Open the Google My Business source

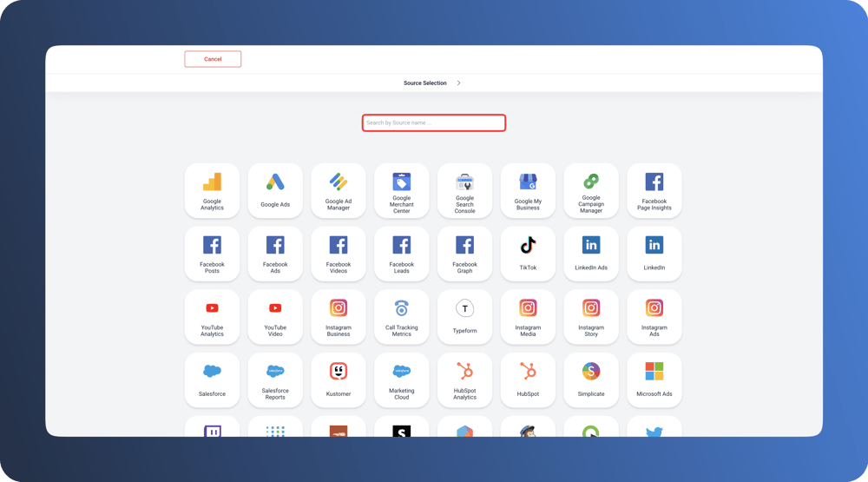coord(528,190)
